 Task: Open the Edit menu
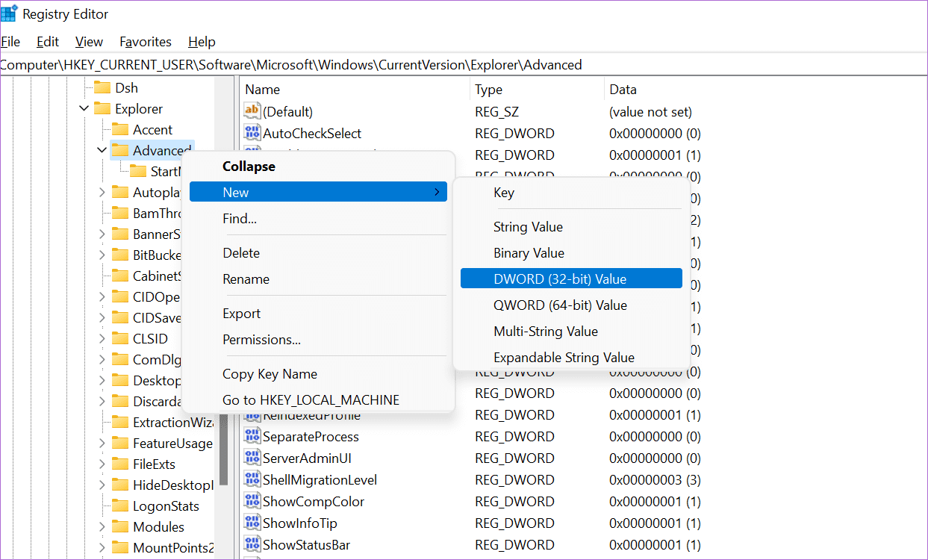(48, 42)
